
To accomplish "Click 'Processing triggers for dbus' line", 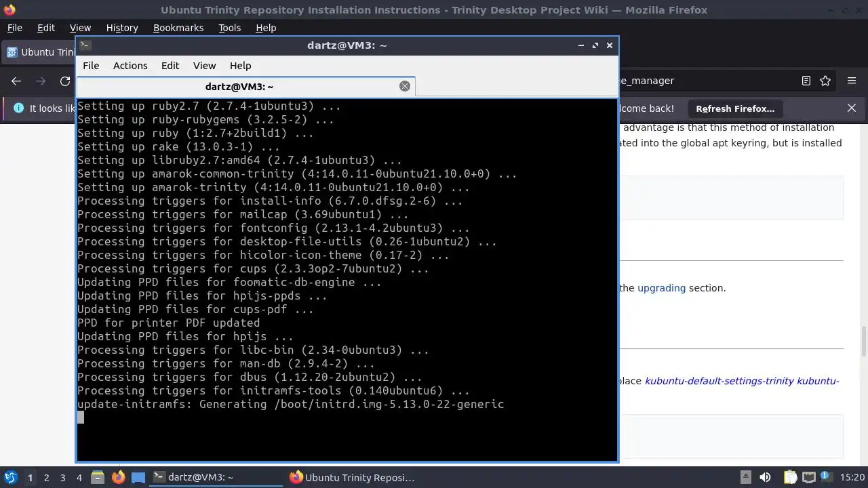I will (x=250, y=378).
